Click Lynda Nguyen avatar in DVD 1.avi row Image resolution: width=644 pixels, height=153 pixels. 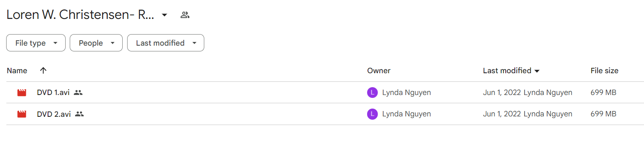pyautogui.click(x=372, y=93)
